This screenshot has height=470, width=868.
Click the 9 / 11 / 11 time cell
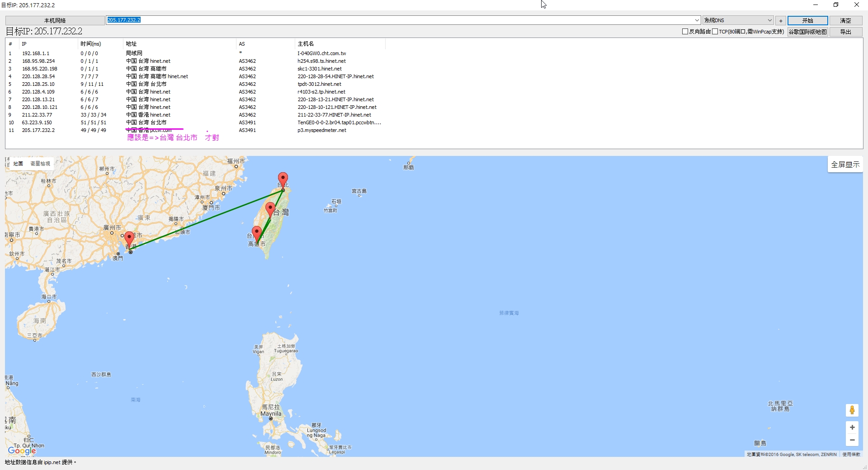(92, 84)
